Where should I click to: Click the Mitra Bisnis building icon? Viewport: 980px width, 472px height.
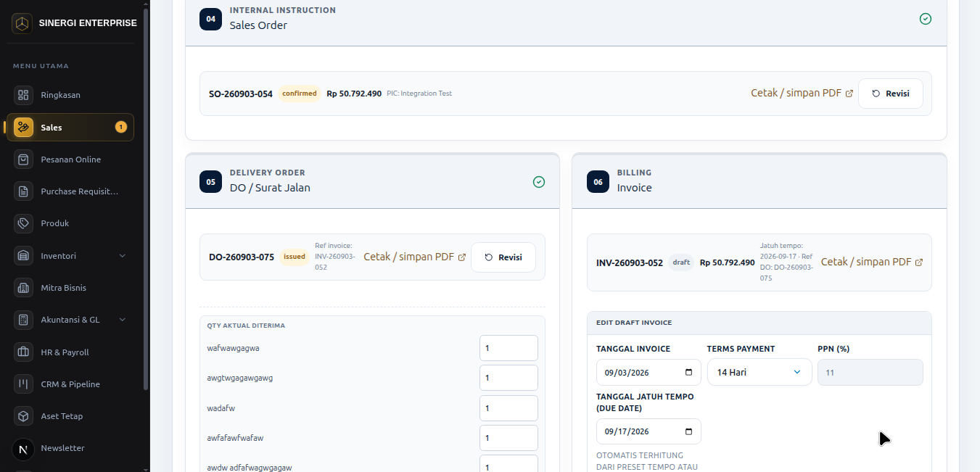tap(23, 288)
